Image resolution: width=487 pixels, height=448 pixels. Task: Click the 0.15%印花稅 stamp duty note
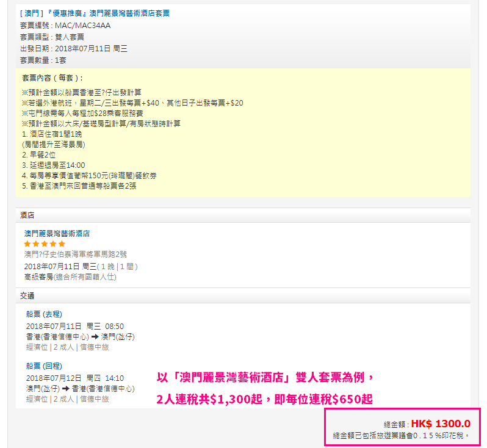click(x=401, y=436)
